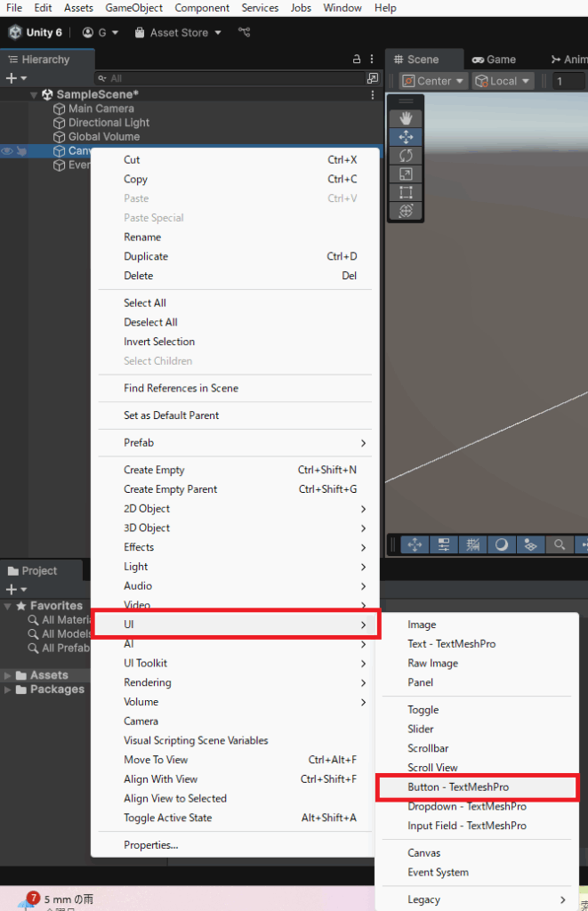Collapse the SampleScene tree arrow

click(x=34, y=94)
